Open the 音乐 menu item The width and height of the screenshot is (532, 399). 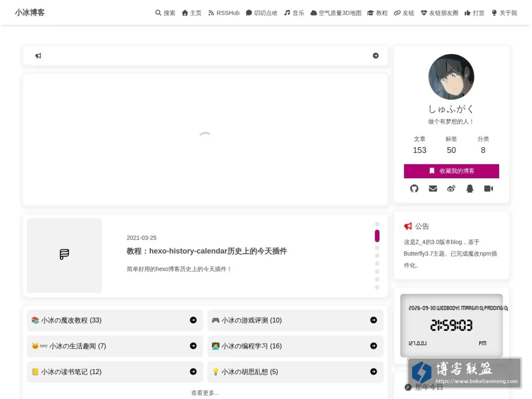click(294, 13)
